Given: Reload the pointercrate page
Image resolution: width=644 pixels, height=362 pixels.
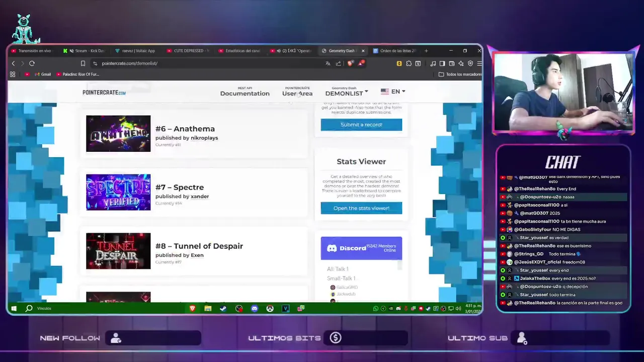Looking at the screenshot, I should pyautogui.click(x=32, y=63).
